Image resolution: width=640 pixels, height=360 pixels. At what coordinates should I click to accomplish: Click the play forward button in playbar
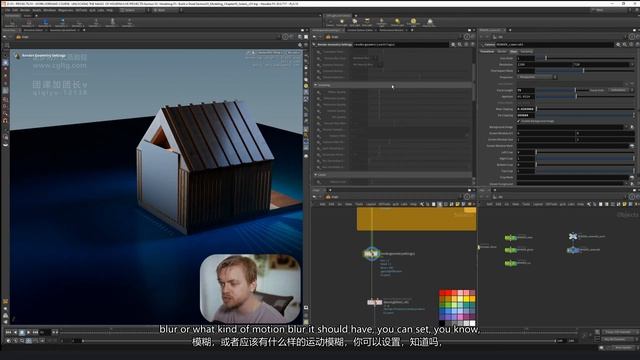[29, 332]
